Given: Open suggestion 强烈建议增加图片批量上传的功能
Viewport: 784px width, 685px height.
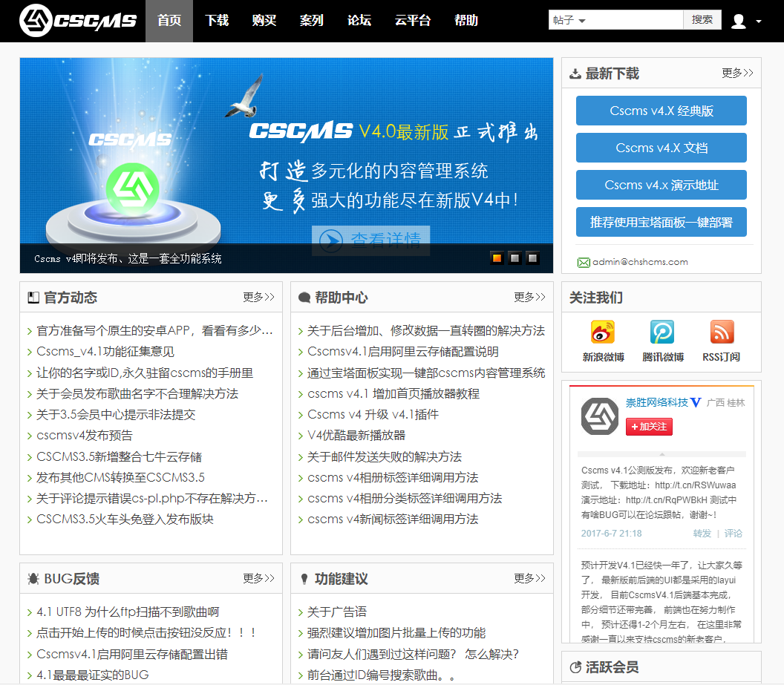Looking at the screenshot, I should click(396, 633).
